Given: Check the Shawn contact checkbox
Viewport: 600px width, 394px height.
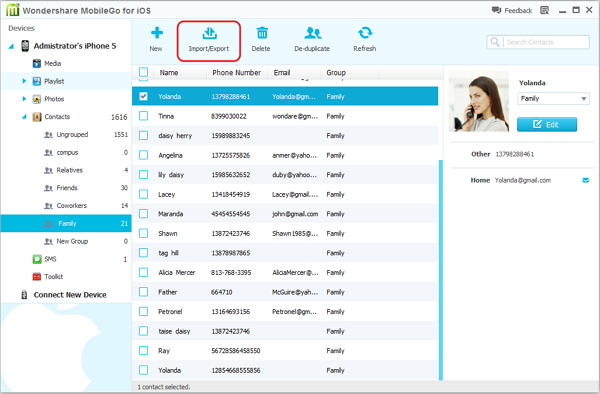Looking at the screenshot, I should tap(143, 233).
